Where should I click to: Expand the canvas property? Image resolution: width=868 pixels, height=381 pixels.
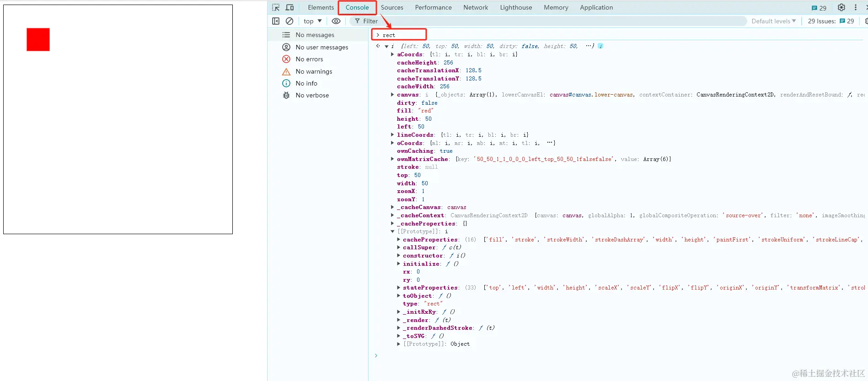(x=392, y=95)
